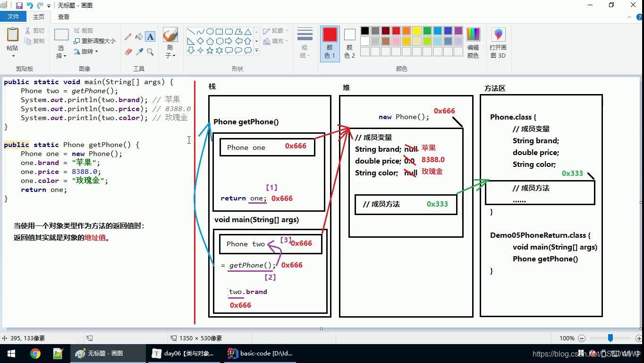Select the Fill with color bucket tool

(x=139, y=37)
